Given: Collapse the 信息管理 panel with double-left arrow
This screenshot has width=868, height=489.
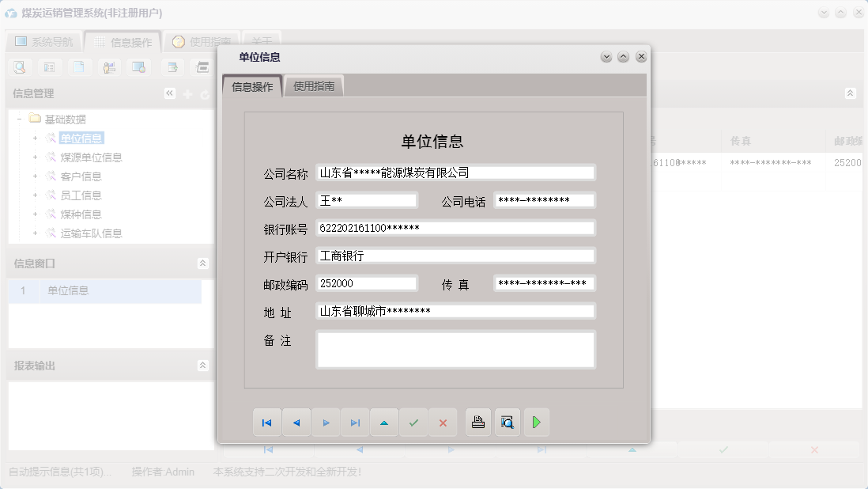Looking at the screenshot, I should (169, 93).
